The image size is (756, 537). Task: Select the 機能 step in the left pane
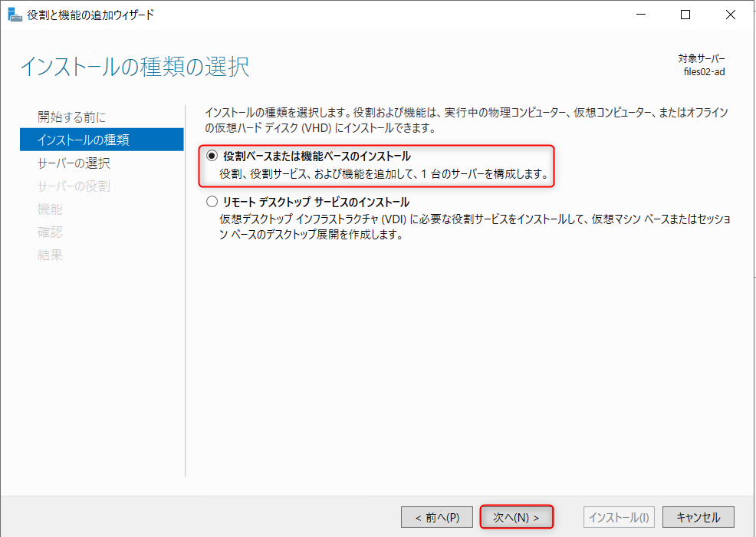coord(49,209)
